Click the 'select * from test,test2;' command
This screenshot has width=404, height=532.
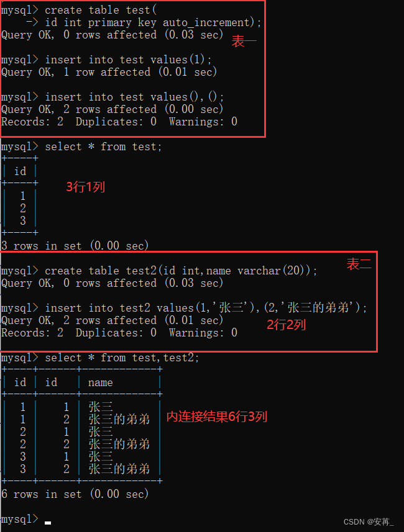coord(100,358)
